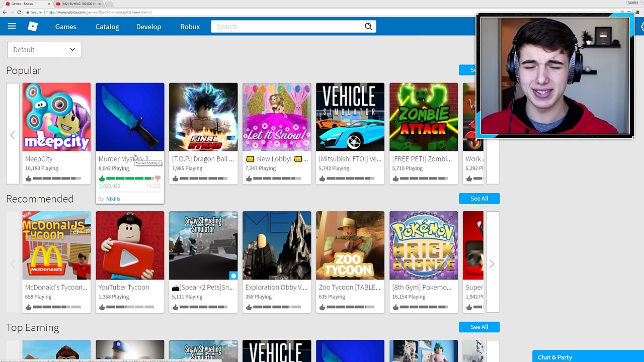Image resolution: width=644 pixels, height=362 pixels.
Task: Click thumbs-up icon under Zombie Attack
Action: [x=396, y=178]
